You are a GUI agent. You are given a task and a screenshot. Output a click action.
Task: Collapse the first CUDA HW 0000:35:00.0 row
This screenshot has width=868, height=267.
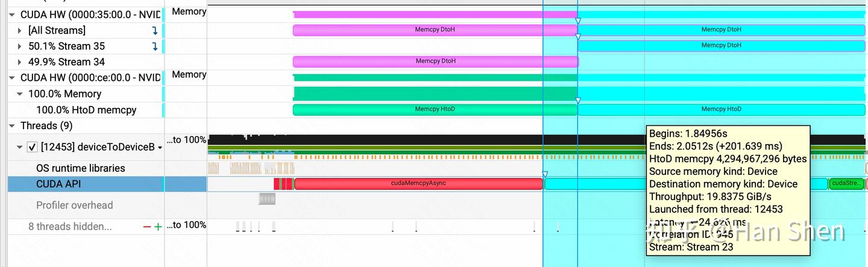pyautogui.click(x=13, y=13)
